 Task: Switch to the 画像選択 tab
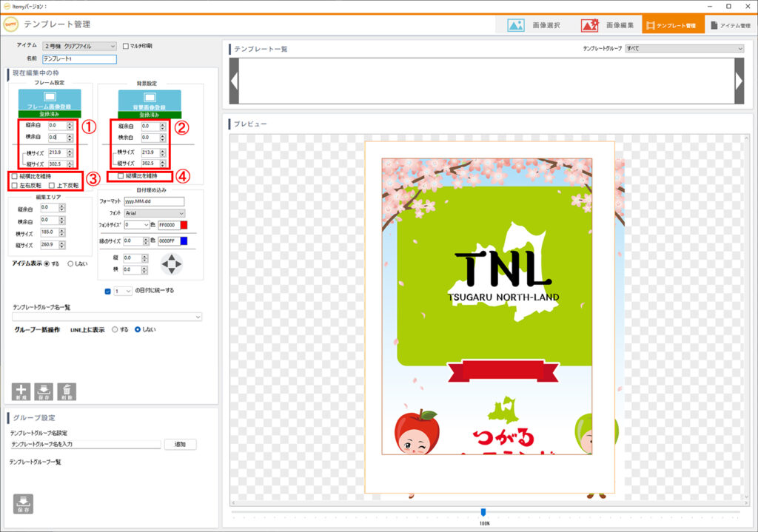[534, 25]
